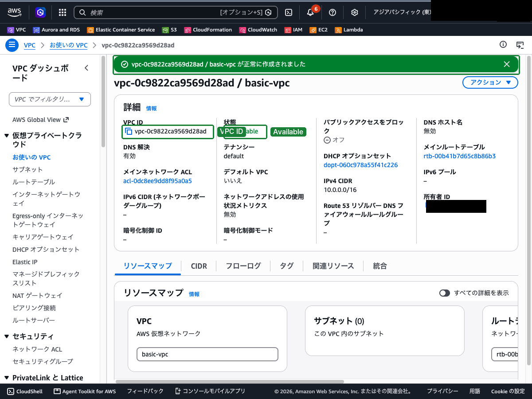Screen dimensions: 532x399
Task: Click the tutorial panel icon at top right
Action: (x=520, y=45)
